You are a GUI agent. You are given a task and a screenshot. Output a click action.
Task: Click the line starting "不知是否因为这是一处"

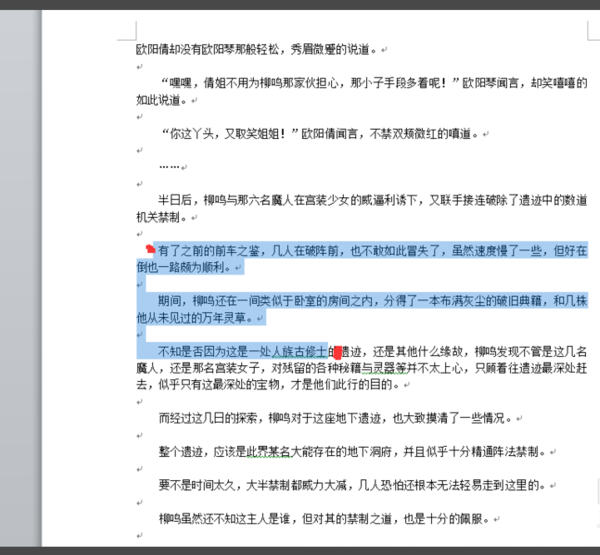[x=373, y=351]
